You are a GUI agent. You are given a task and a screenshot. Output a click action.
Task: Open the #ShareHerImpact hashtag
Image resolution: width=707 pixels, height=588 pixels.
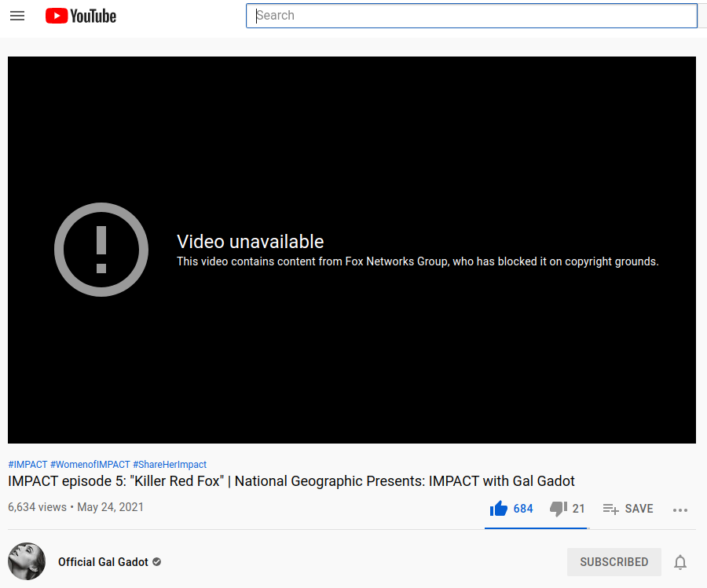[x=170, y=465]
